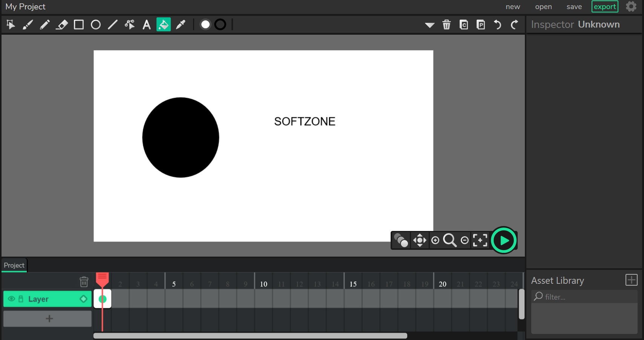Select the Ellipse tool
This screenshot has height=340, width=644.
pyautogui.click(x=96, y=25)
